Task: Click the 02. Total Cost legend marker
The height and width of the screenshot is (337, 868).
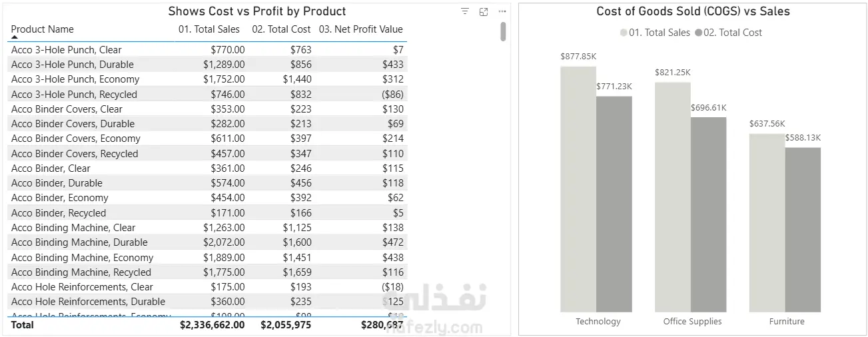Action: tap(698, 33)
